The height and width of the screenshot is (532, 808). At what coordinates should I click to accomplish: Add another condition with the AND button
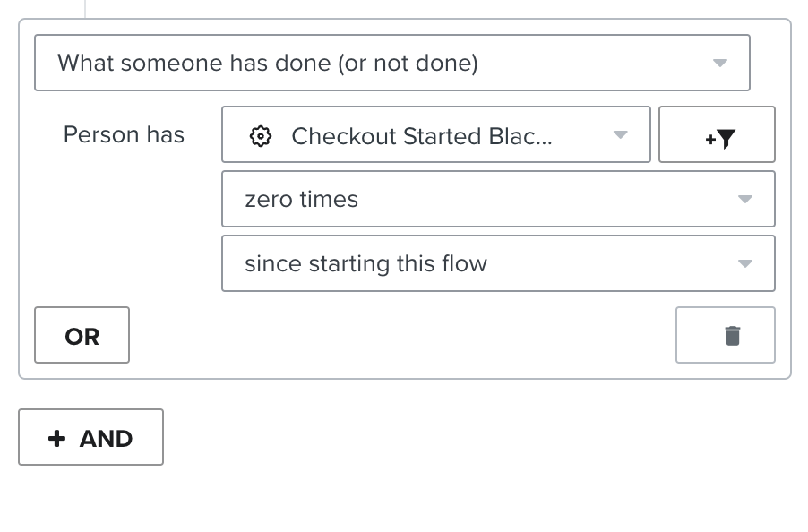pyautogui.click(x=90, y=437)
